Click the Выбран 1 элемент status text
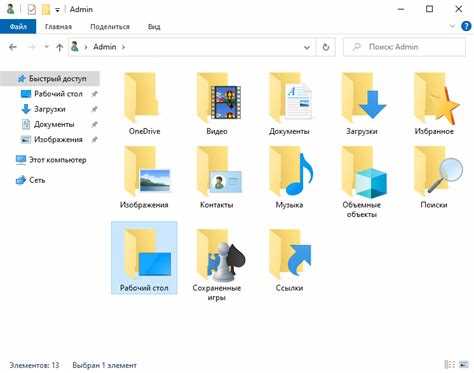474x373 pixels. (104, 365)
